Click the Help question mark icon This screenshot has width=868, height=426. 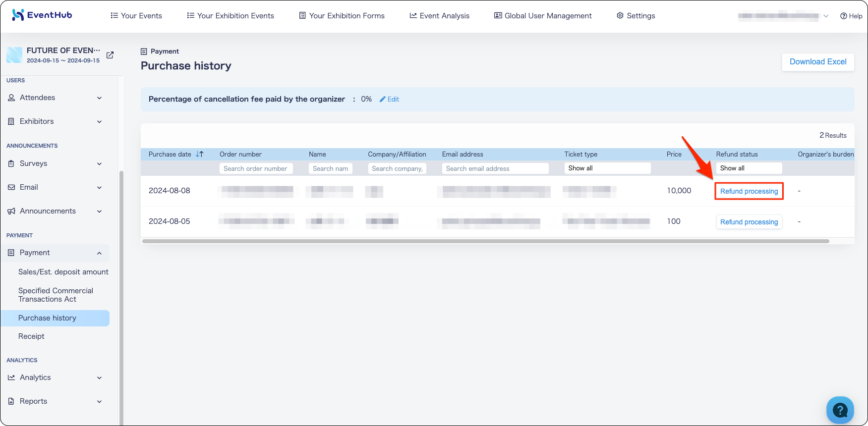tap(843, 16)
